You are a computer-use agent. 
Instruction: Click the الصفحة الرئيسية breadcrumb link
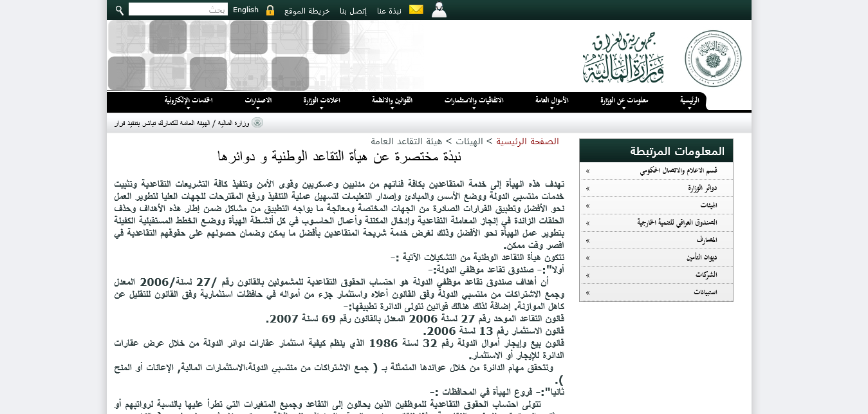[527, 141]
